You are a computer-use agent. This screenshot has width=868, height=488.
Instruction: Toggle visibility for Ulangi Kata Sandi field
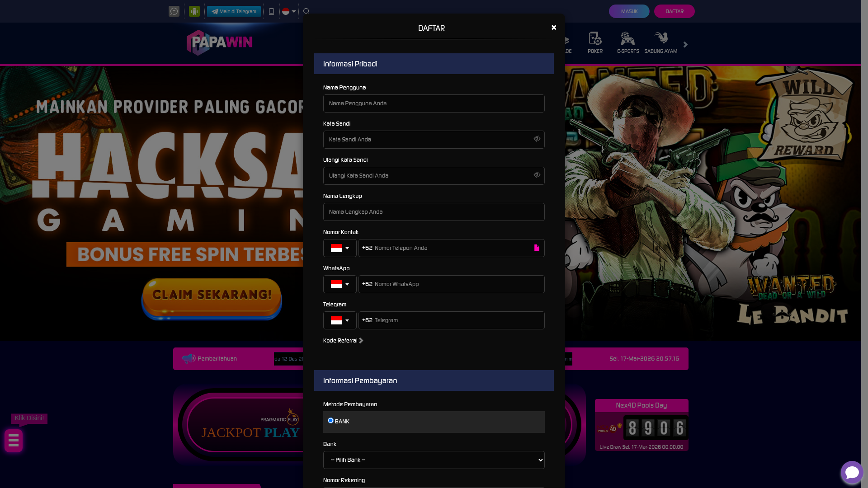[537, 175]
